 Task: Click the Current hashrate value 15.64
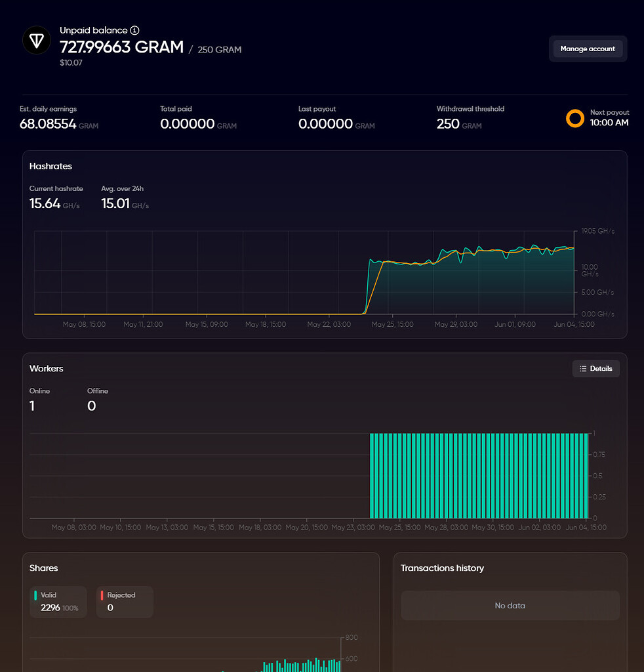pos(44,203)
